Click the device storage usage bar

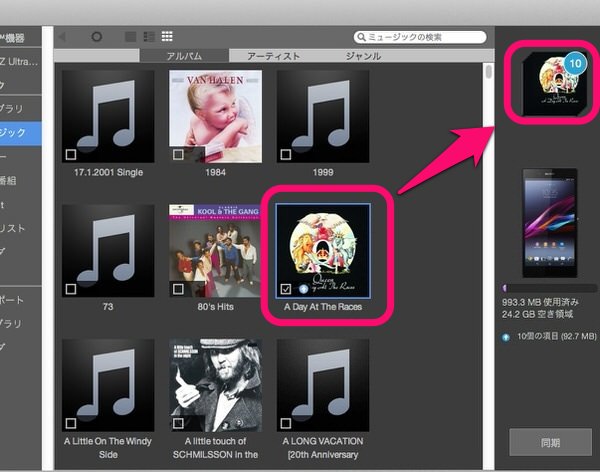coord(550,288)
